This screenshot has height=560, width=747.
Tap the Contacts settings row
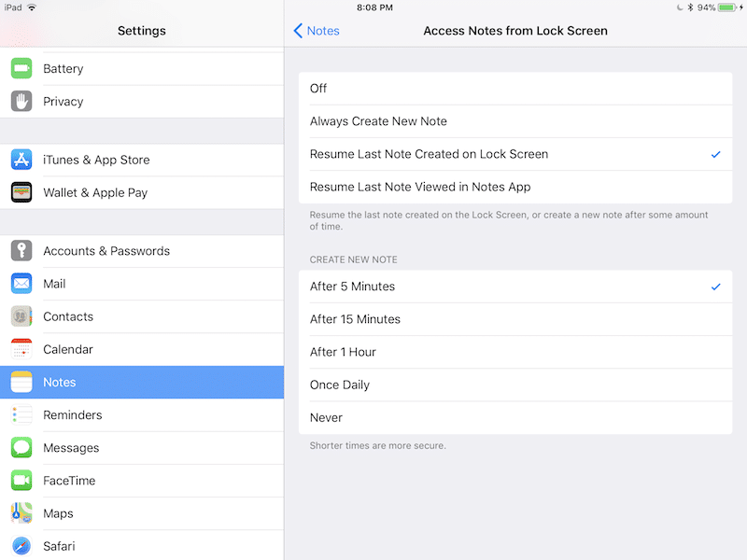point(142,316)
